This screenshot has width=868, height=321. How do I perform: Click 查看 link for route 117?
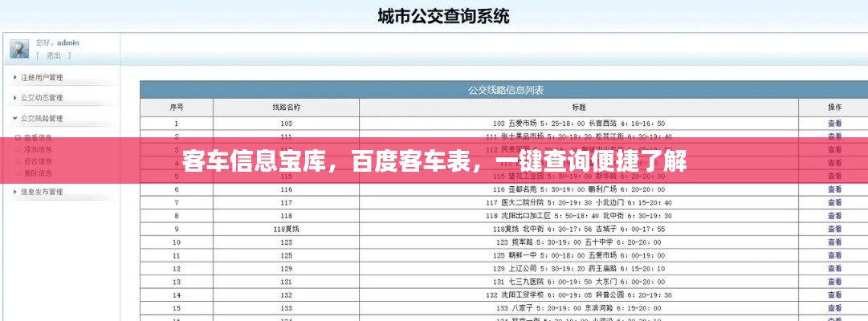(x=835, y=202)
